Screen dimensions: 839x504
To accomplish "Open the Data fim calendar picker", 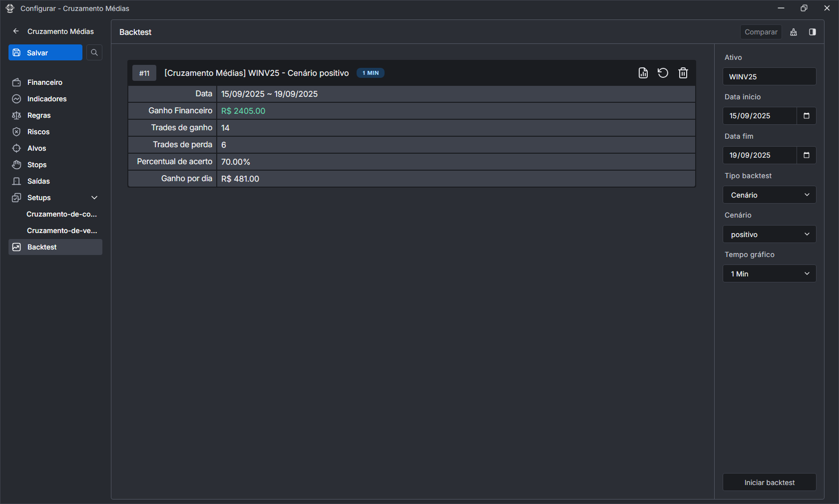I will point(806,155).
